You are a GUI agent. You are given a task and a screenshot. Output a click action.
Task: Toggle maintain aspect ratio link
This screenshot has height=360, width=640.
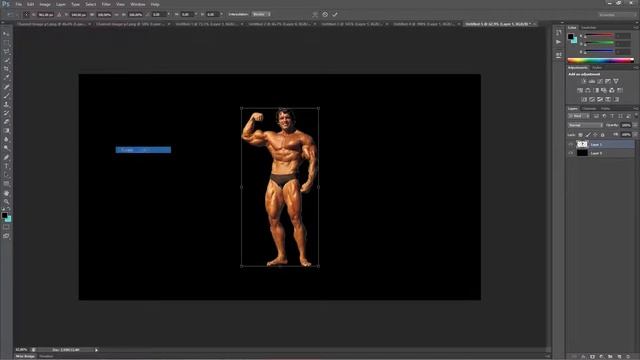(116, 14)
